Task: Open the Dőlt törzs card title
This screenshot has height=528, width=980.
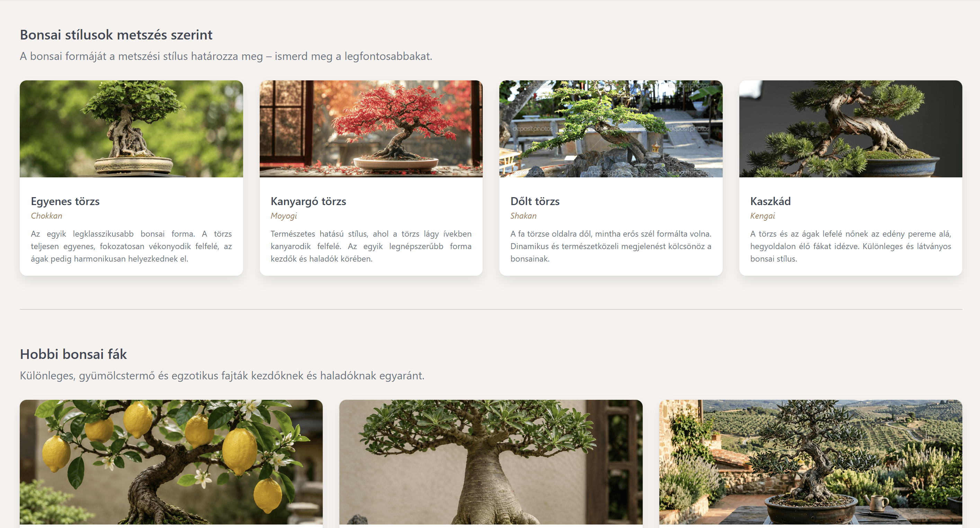Action: (x=535, y=201)
